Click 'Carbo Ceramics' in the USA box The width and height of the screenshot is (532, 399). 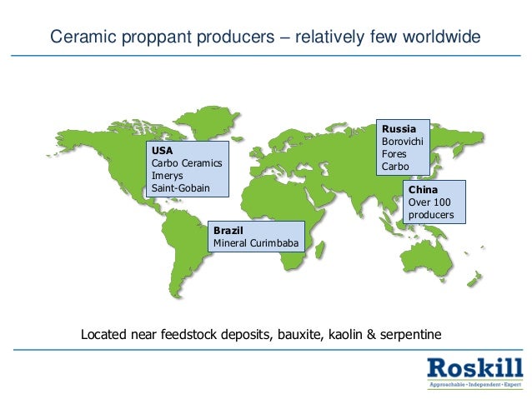tap(187, 163)
